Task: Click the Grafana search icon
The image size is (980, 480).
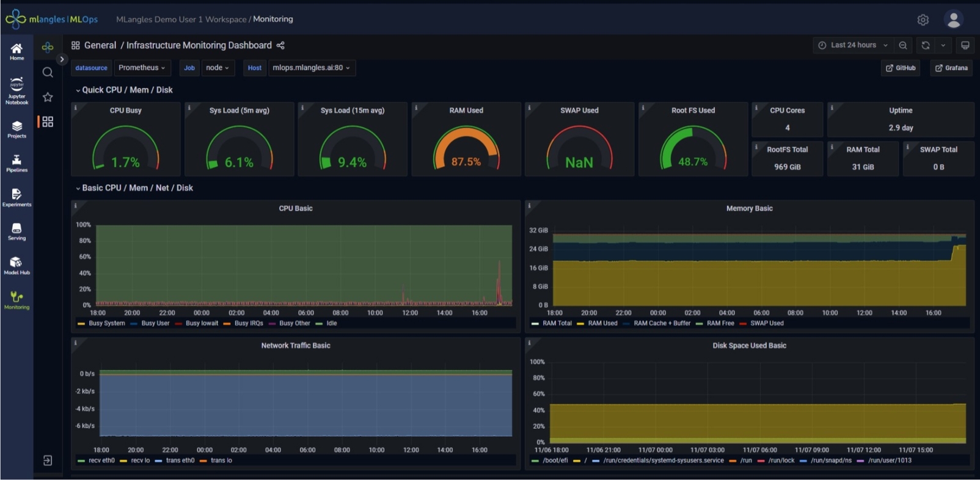Action: point(48,73)
